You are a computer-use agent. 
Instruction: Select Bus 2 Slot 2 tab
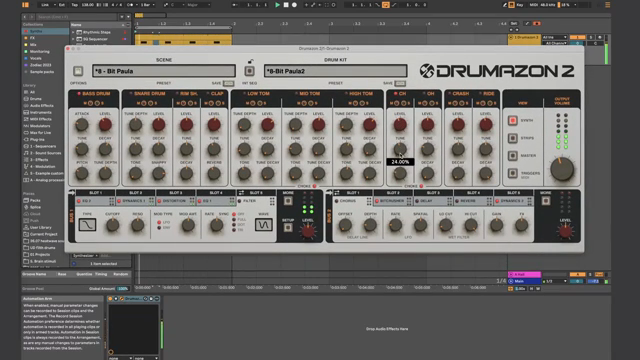[x=393, y=193]
